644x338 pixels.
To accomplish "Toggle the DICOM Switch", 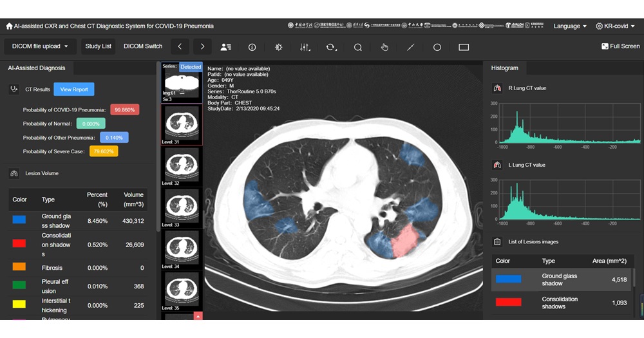I will (x=143, y=46).
